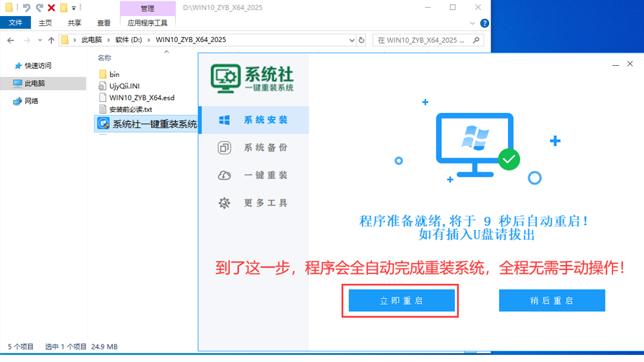Open the quick access toolbar customize dropdown
Image resolution: width=644 pixels, height=362 pixels.
point(74,8)
